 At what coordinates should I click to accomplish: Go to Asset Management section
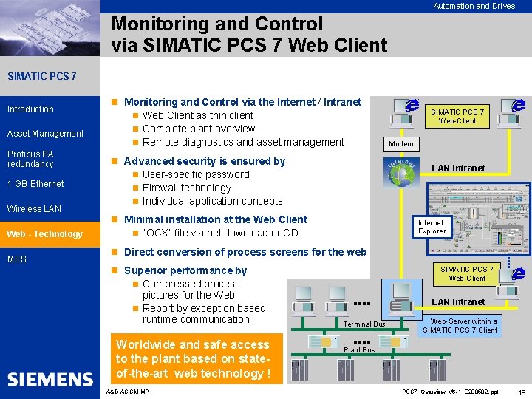46,134
